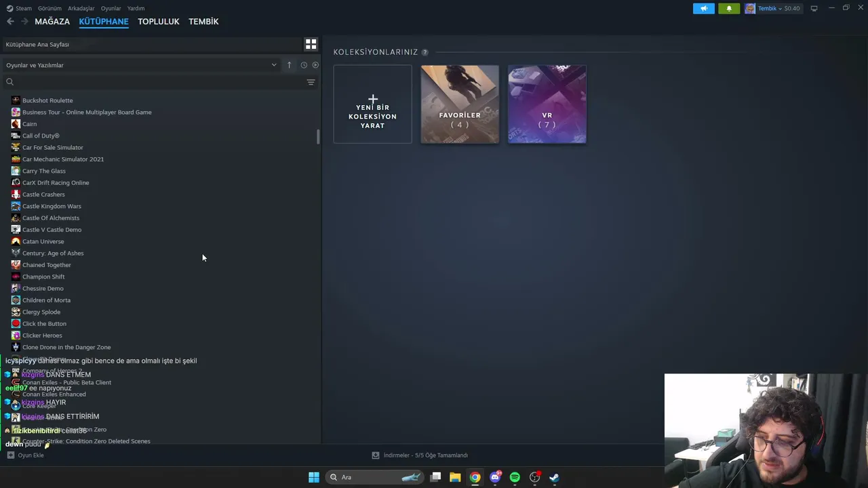The height and width of the screenshot is (488, 868).
Task: Select Car For Sale Simulator
Action: pyautogui.click(x=53, y=148)
